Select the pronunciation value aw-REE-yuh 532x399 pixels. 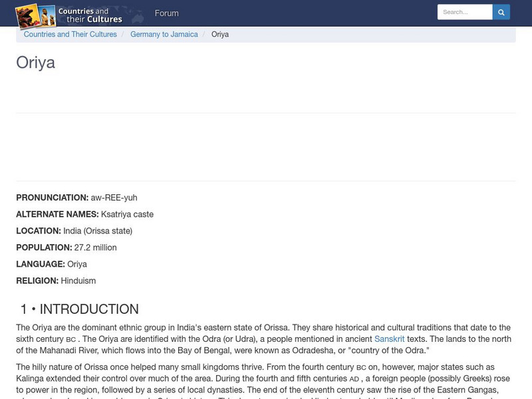point(114,198)
